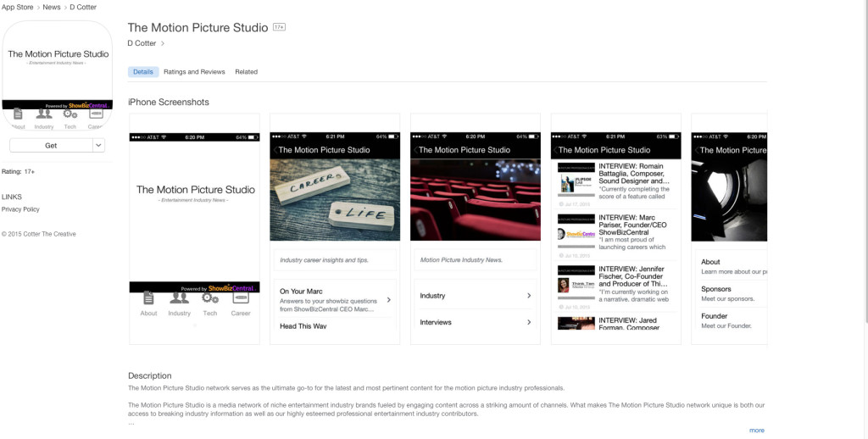This screenshot has width=868, height=439.
Task: Click the About icon in first iPhone screenshot
Action: [148, 298]
